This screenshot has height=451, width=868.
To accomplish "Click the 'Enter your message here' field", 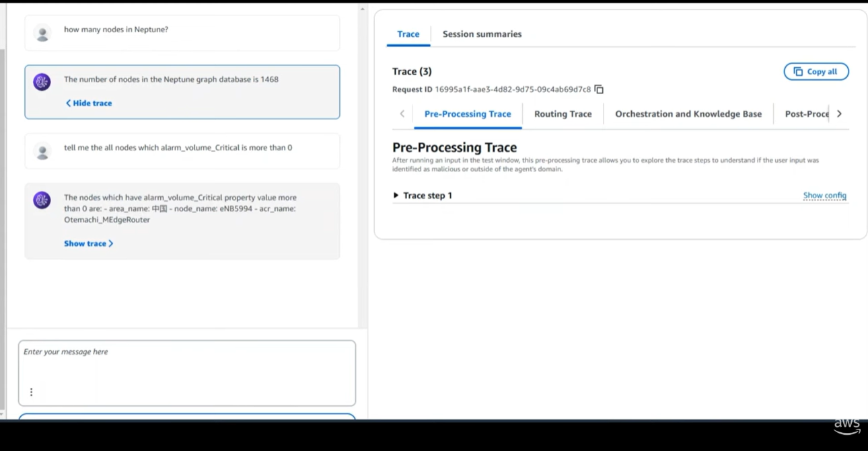I will point(187,372).
